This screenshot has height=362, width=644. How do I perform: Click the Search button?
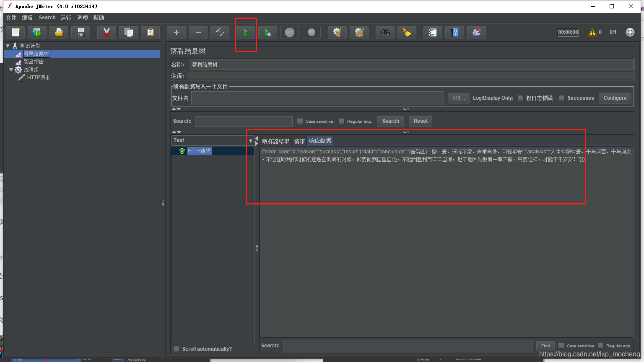(390, 121)
